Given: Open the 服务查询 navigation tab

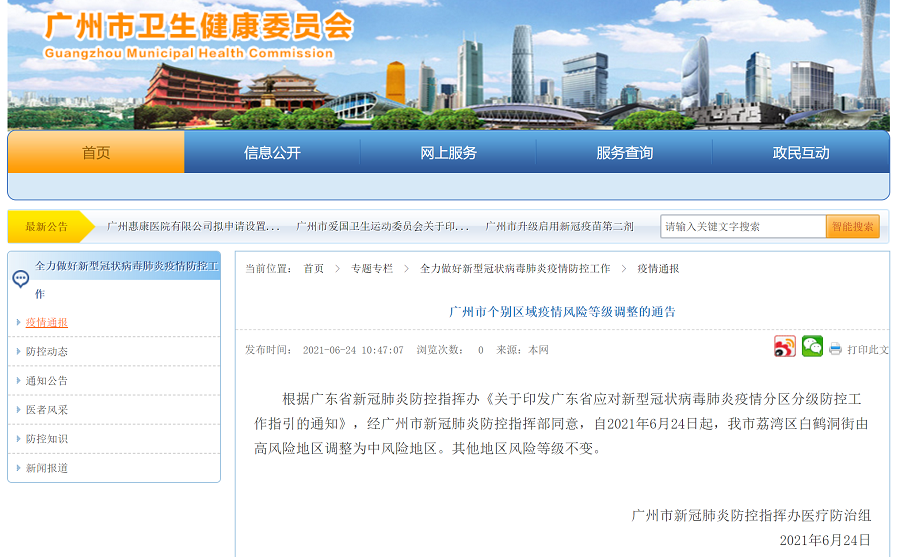Looking at the screenshot, I should tap(624, 153).
